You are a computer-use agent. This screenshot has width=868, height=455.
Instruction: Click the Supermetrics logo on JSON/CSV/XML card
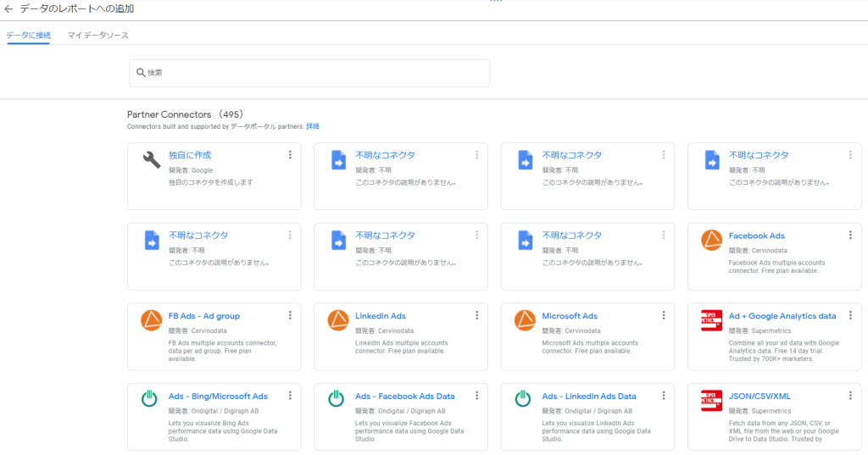pyautogui.click(x=711, y=401)
